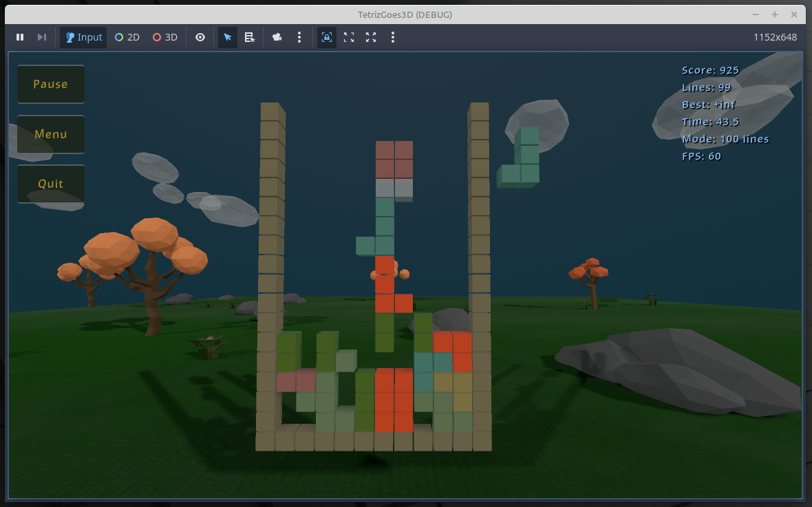Enable 2D node selection mode
Image resolution: width=812 pixels, height=507 pixels.
click(x=127, y=37)
